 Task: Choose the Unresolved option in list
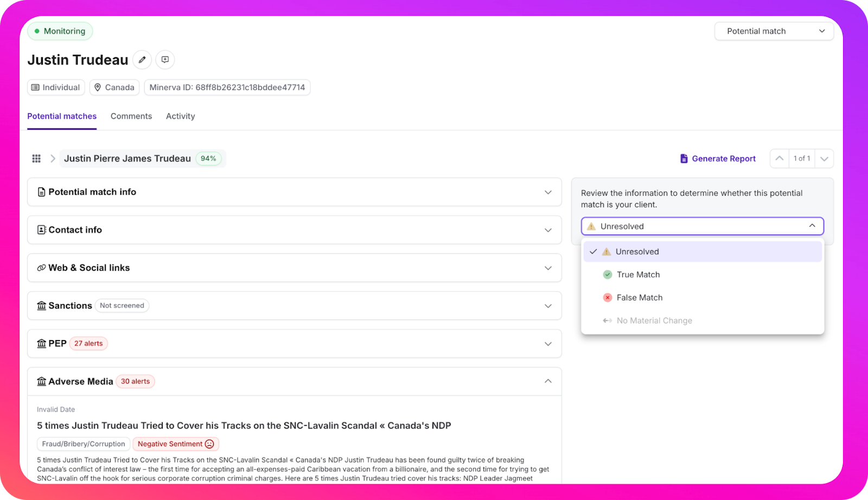[x=637, y=252]
